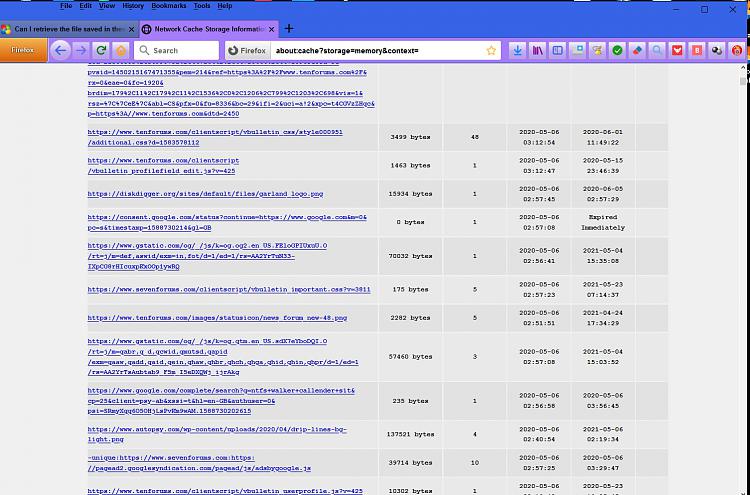Click the green checkmark extension icon
This screenshot has width=750, height=495.
tap(617, 50)
